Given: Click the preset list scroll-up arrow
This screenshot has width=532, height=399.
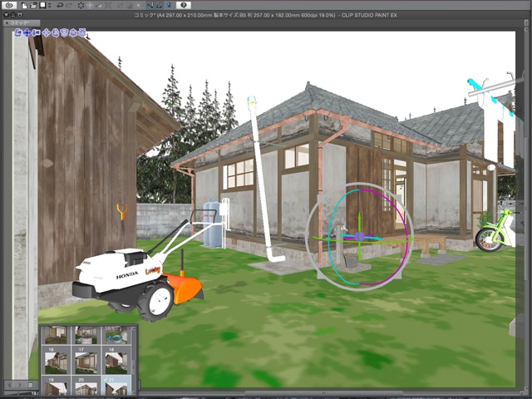Looking at the screenshot, I should pos(134,329).
